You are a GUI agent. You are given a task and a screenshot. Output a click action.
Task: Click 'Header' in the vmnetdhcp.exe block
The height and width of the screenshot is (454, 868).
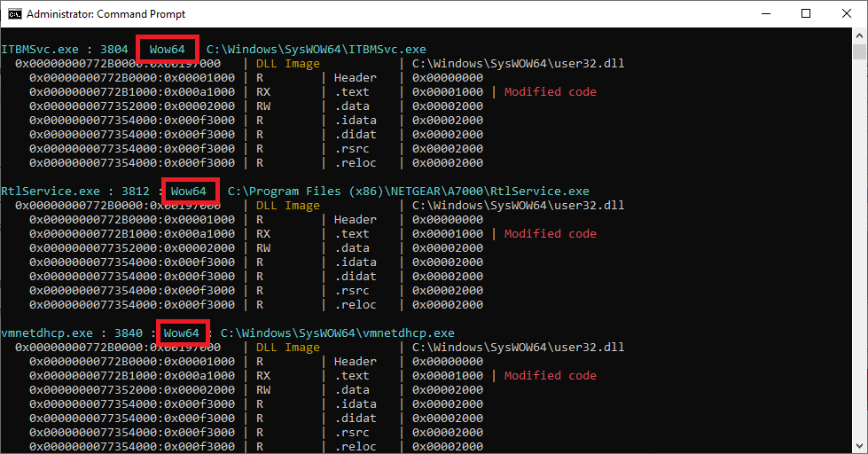[x=356, y=361]
